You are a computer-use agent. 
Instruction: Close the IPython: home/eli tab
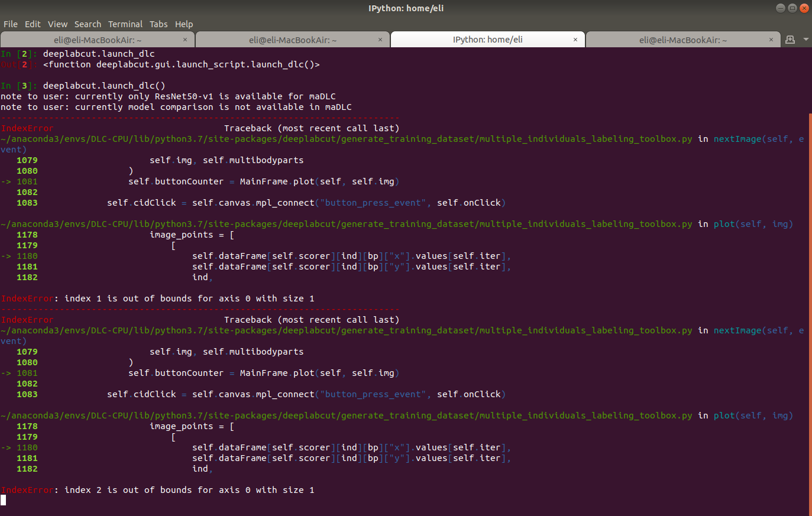[x=575, y=39]
